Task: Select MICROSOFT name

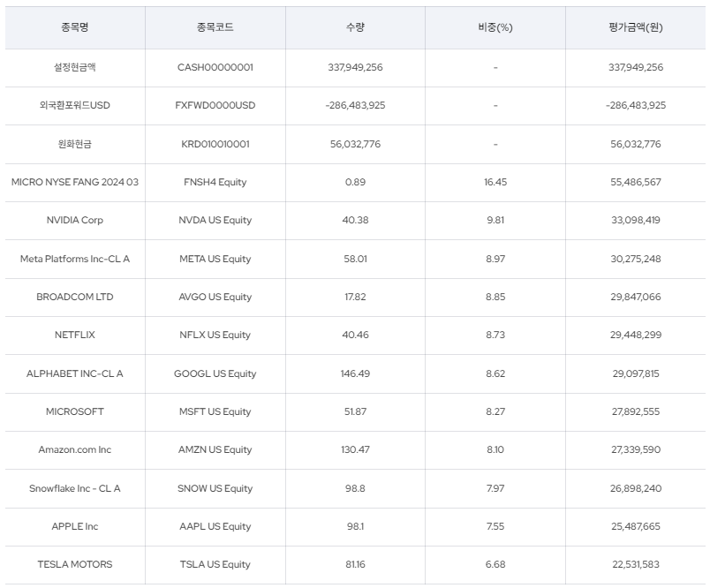Action: pyautogui.click(x=75, y=412)
